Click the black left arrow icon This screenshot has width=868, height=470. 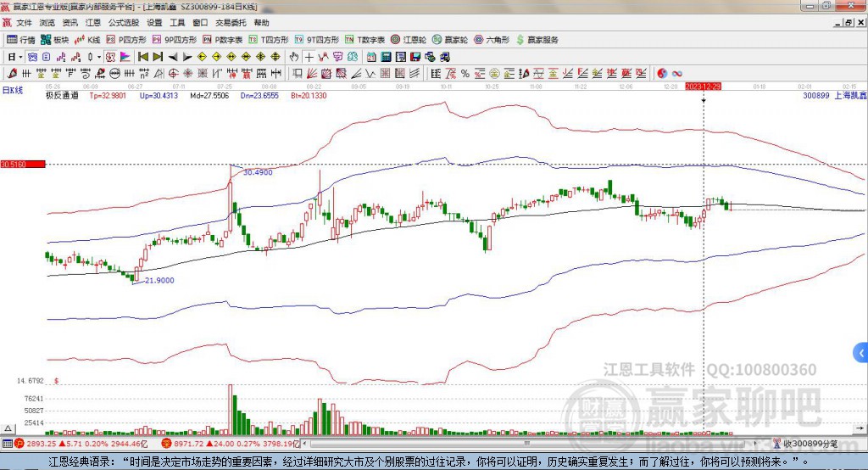[x=173, y=57]
